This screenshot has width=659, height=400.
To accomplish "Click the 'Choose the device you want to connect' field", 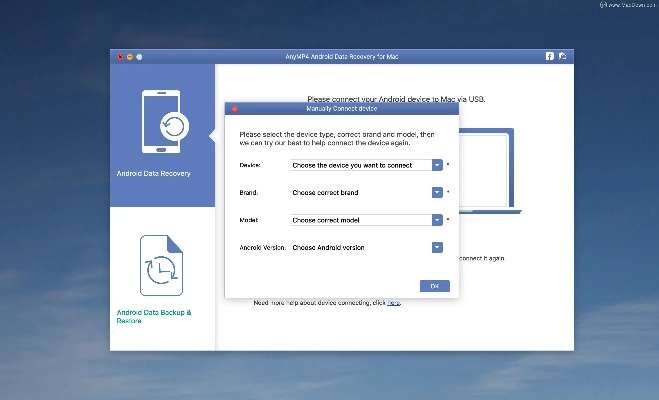I will (360, 165).
